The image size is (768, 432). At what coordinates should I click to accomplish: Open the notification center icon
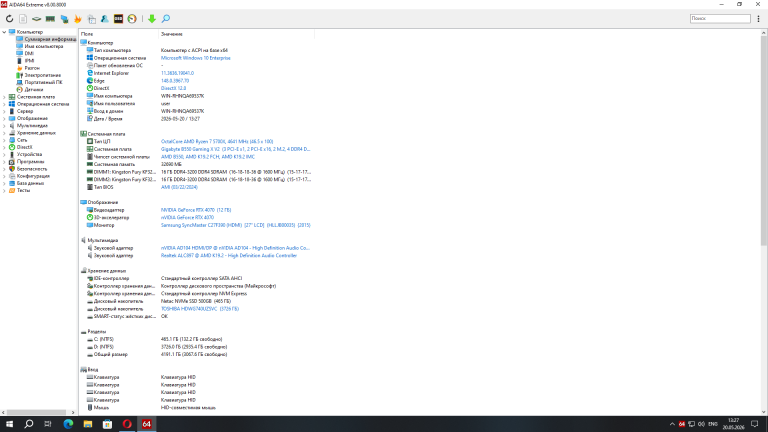[755, 424]
